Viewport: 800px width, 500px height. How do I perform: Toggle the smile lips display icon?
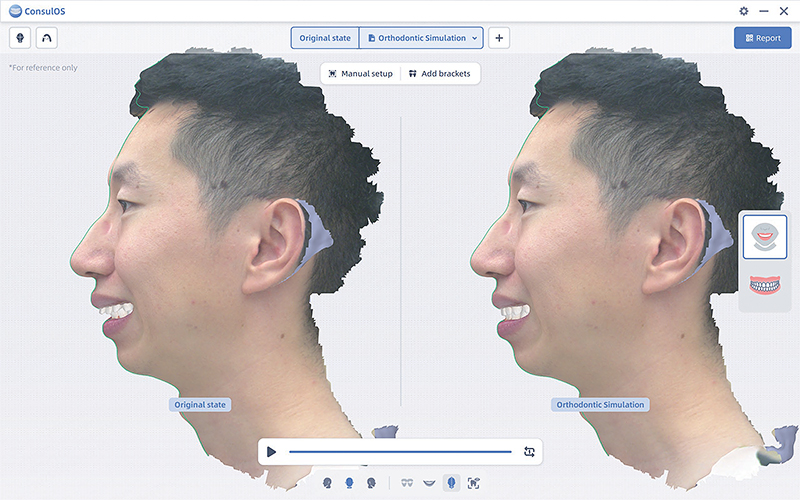click(x=430, y=483)
